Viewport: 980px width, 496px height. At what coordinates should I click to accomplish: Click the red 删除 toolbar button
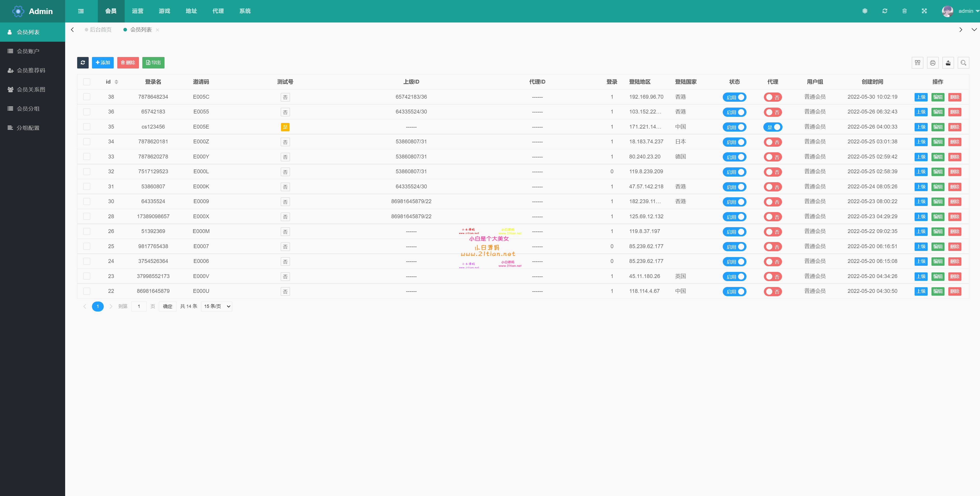point(128,62)
